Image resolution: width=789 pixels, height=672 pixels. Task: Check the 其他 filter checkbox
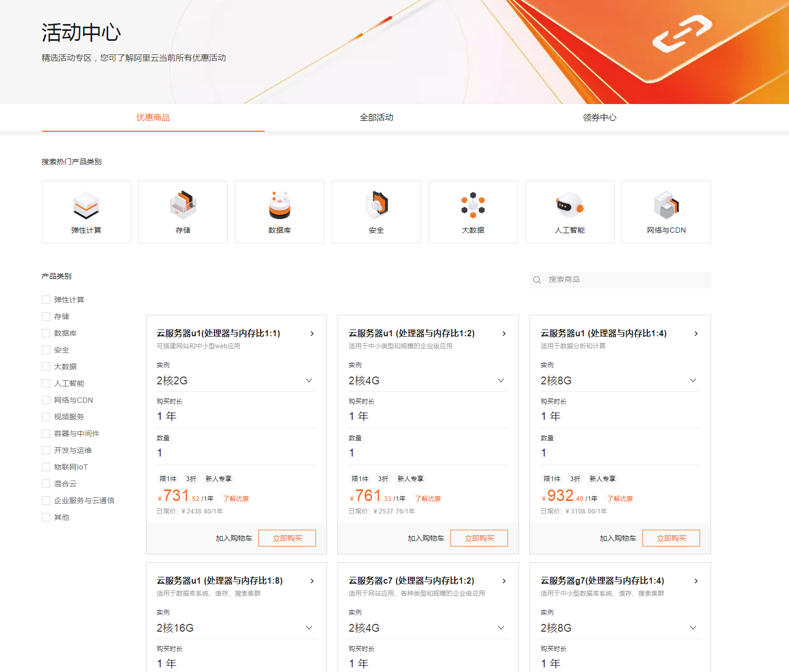coord(46,517)
